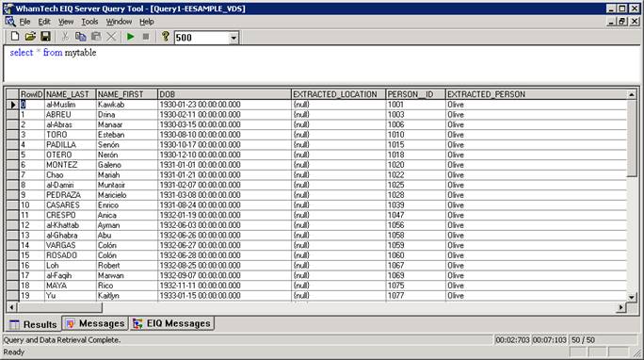Select the (null) location cell in row 5

point(338,155)
